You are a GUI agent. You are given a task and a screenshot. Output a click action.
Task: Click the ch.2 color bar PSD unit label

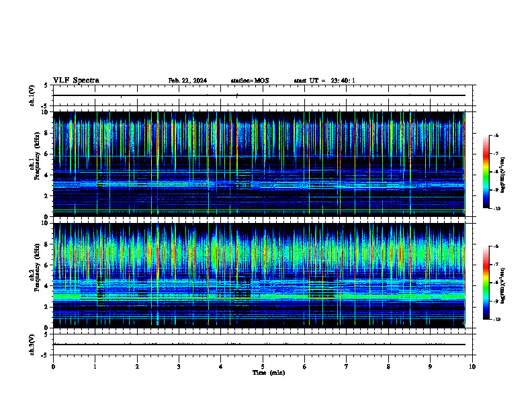tap(503, 285)
